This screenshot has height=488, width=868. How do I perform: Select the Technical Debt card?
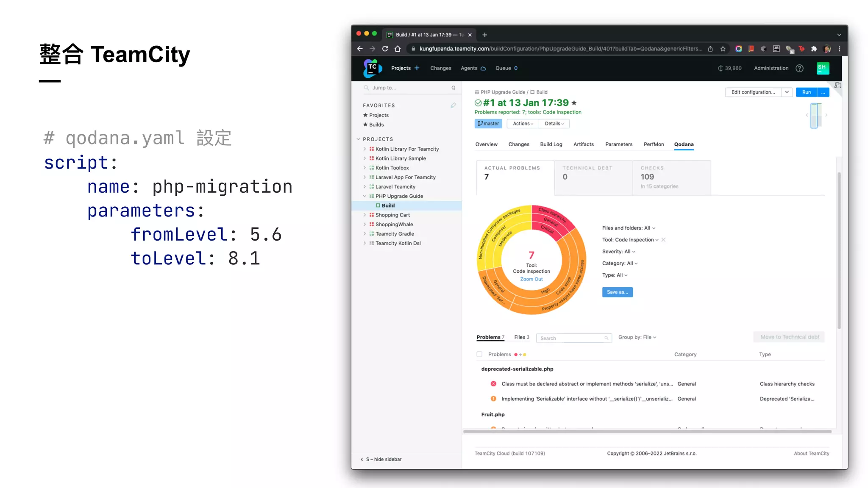[x=593, y=177]
